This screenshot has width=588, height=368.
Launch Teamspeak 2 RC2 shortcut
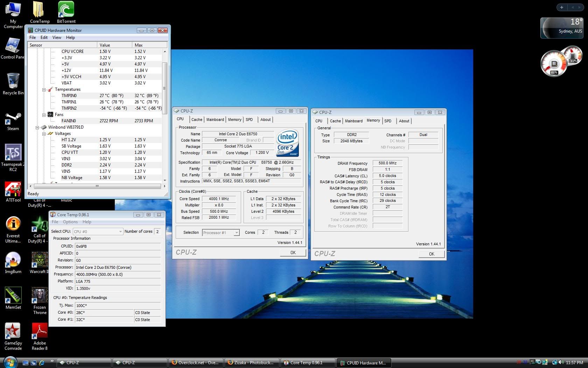(x=13, y=158)
